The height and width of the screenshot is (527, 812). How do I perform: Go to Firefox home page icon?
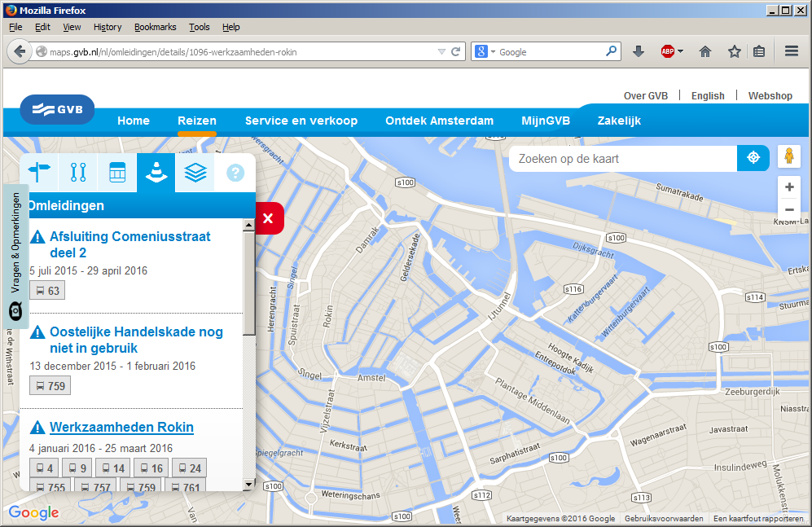tap(705, 51)
